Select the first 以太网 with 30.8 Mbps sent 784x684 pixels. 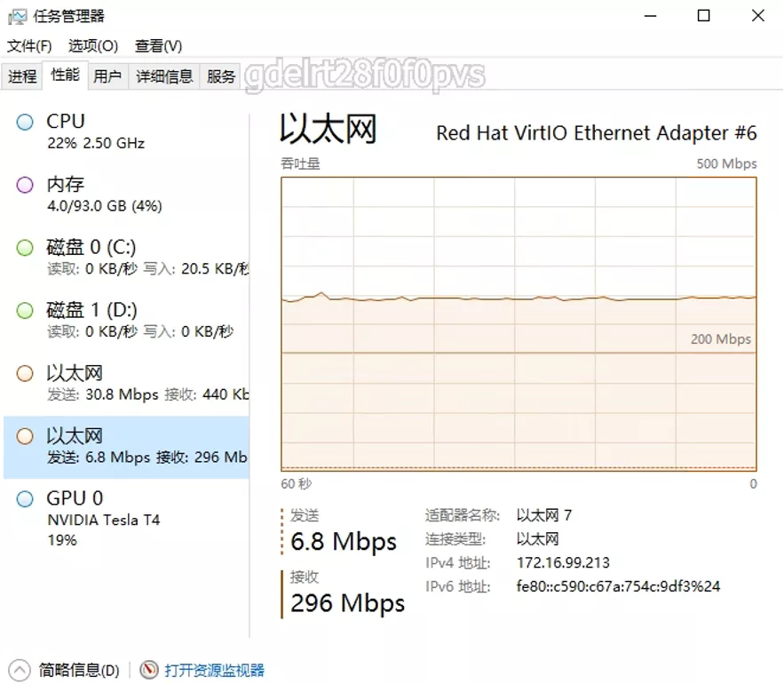(x=126, y=383)
